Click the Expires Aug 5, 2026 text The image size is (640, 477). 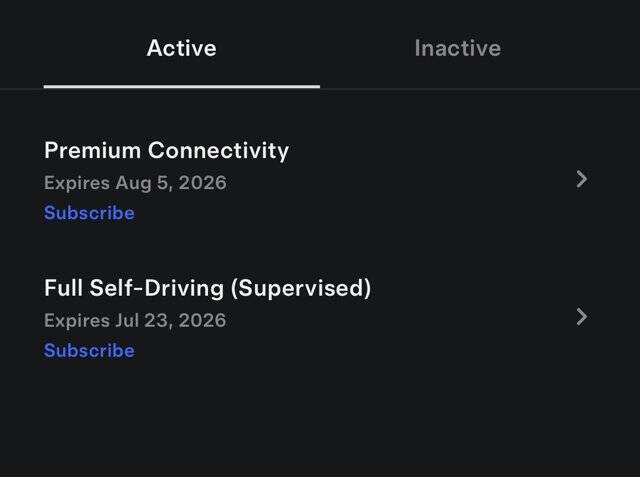tap(135, 182)
